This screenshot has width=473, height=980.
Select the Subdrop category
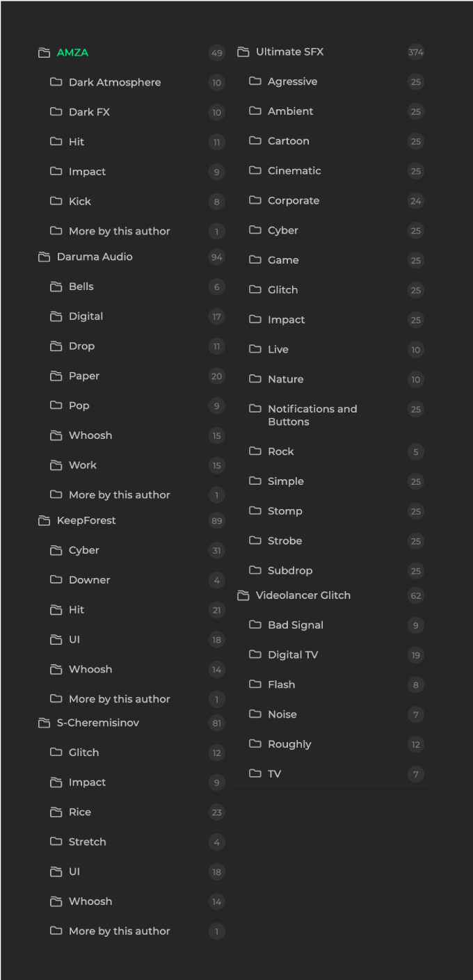tap(290, 571)
